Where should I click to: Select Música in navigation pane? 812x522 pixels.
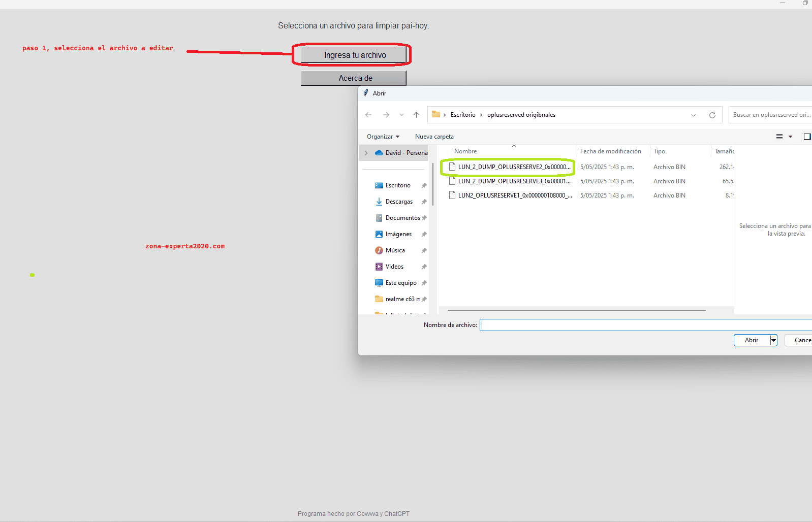coord(395,250)
